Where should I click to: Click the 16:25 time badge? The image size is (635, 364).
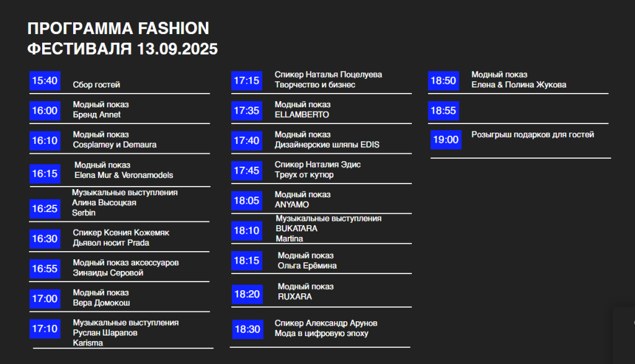point(45,208)
